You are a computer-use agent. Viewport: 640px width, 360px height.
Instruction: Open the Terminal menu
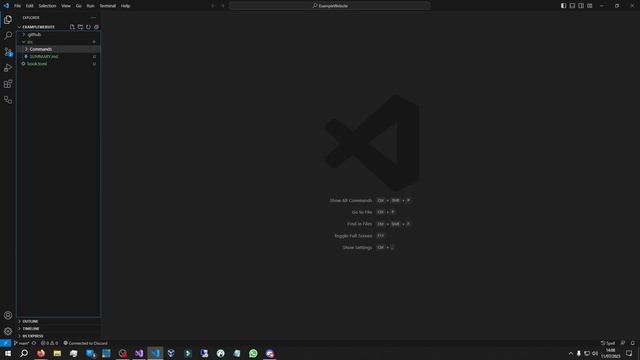click(x=108, y=6)
